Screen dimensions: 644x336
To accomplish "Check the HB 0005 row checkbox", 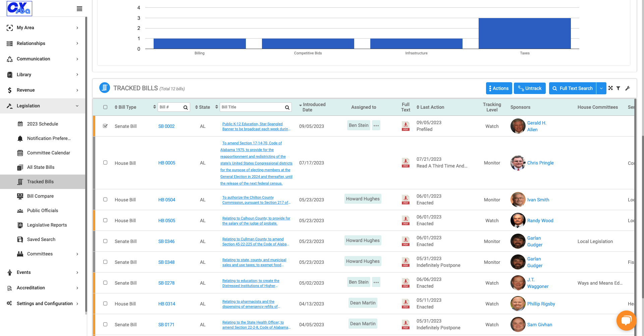I will coord(105,162).
